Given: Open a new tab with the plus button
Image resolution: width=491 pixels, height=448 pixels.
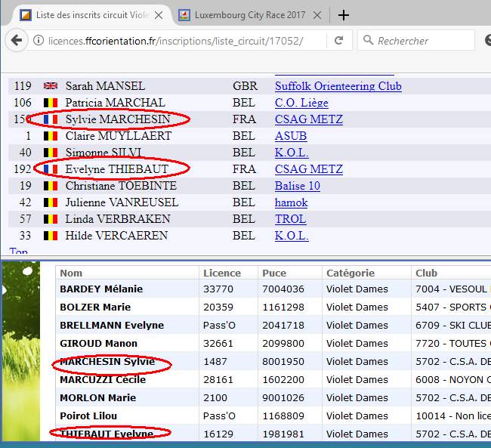Looking at the screenshot, I should coord(344,15).
